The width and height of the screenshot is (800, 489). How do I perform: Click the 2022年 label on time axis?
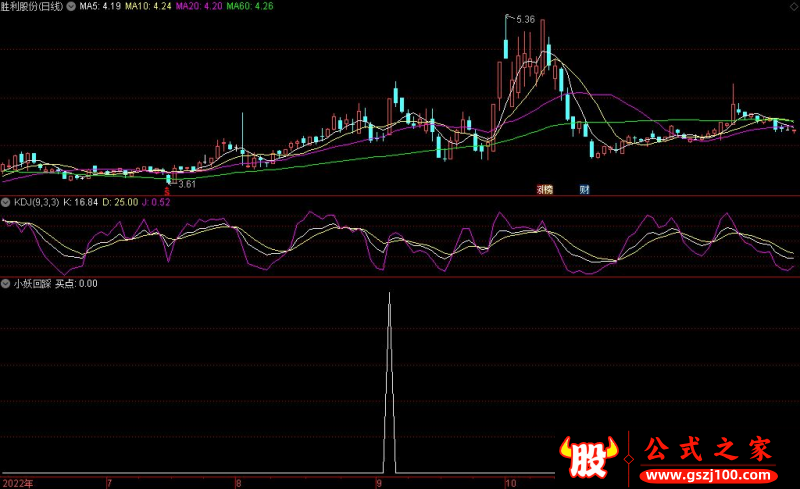click(17, 482)
